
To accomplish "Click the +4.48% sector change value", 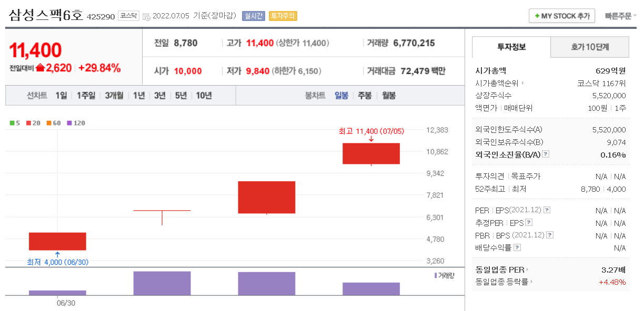I will [x=612, y=282].
